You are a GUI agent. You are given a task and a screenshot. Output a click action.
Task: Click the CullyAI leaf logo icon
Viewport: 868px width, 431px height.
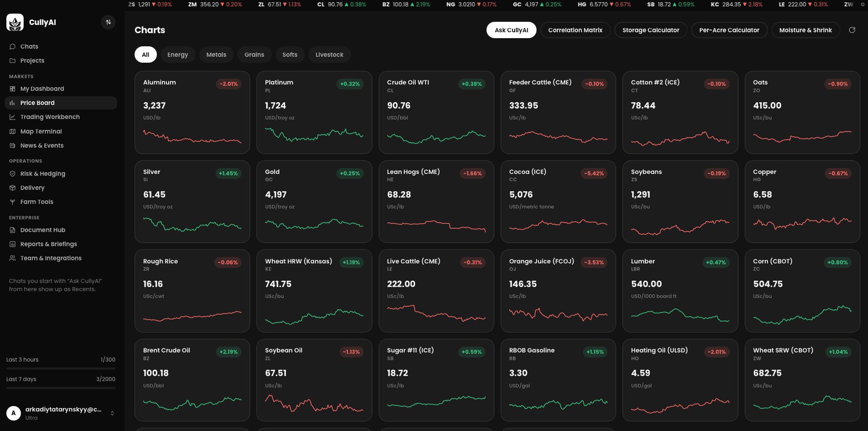(x=15, y=22)
